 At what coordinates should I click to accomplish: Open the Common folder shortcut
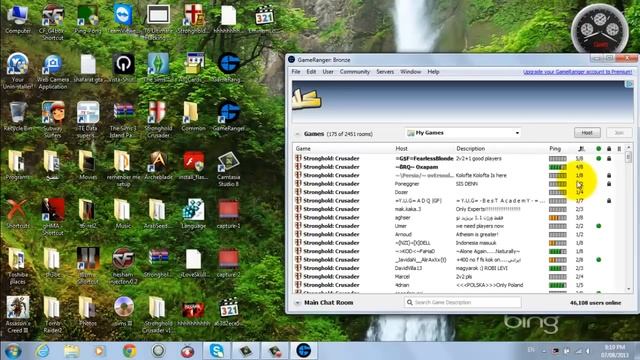(193, 117)
